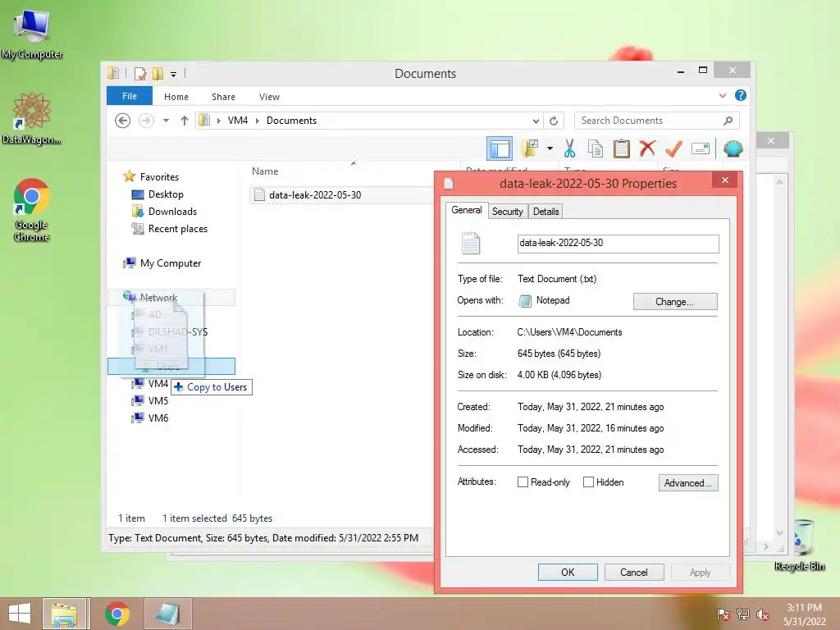Click the preview pane toggle icon in toolbar
Viewport: 840px width, 630px height.
coord(500,148)
